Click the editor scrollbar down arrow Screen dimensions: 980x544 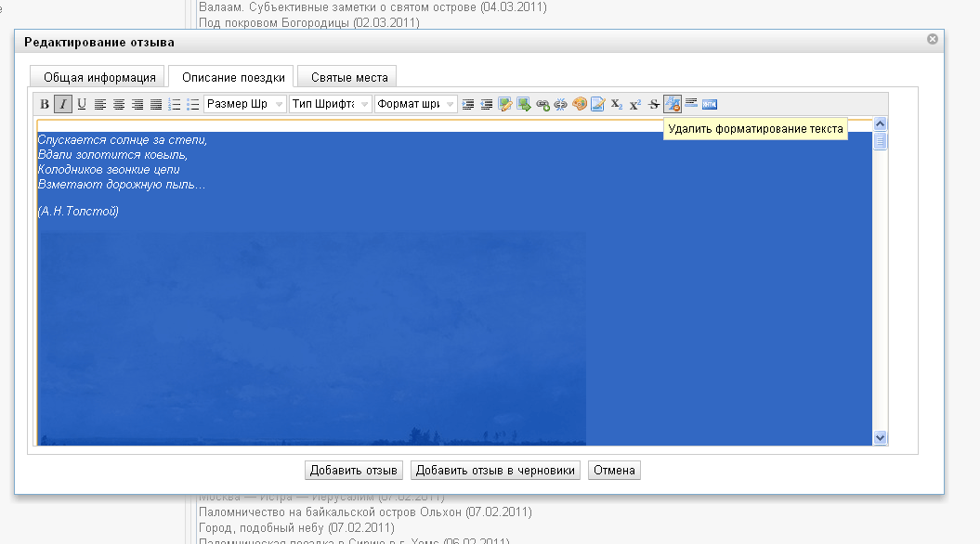[x=880, y=438]
